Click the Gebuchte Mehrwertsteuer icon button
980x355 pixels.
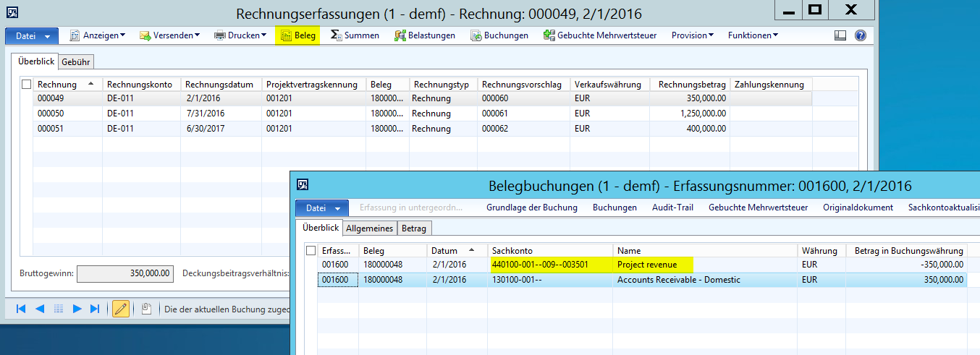[600, 35]
